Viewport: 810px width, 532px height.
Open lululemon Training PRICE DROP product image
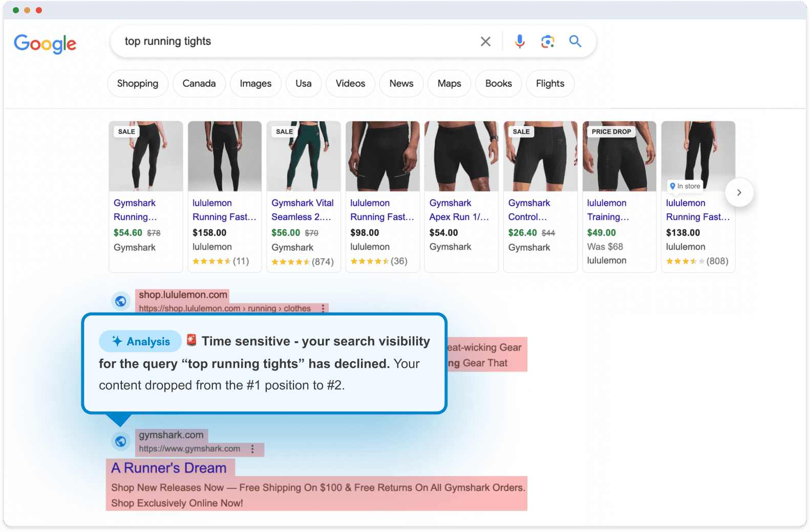620,157
